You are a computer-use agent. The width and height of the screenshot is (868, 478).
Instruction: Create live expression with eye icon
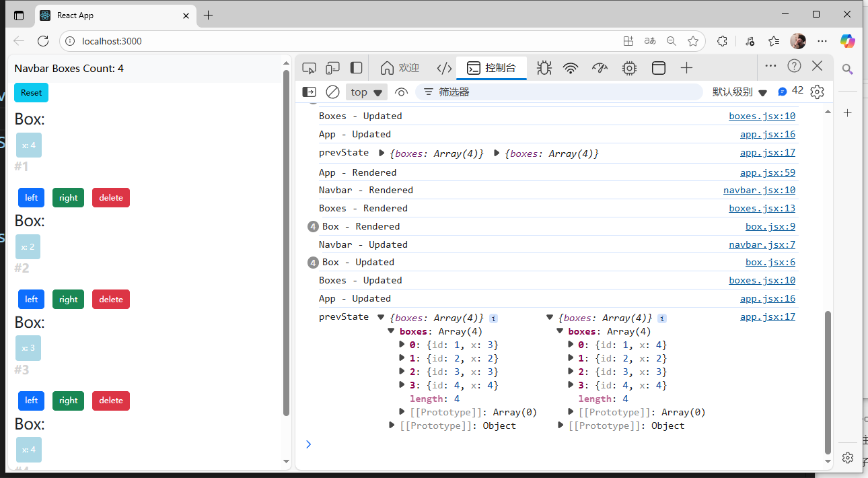[x=402, y=92]
